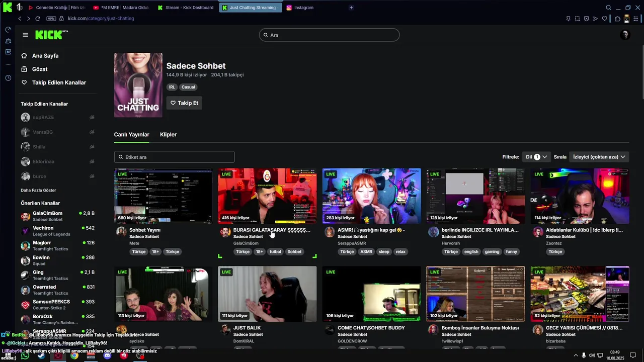Open the Kick hamburger menu
Image resolution: width=644 pixels, height=362 pixels.
pos(25,35)
